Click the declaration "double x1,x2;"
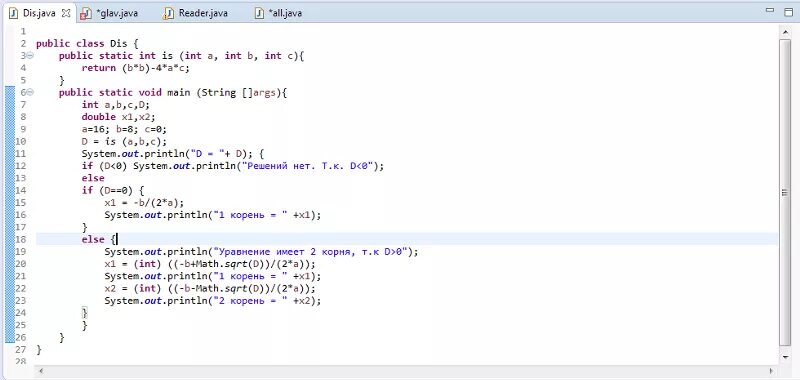 click(x=119, y=117)
